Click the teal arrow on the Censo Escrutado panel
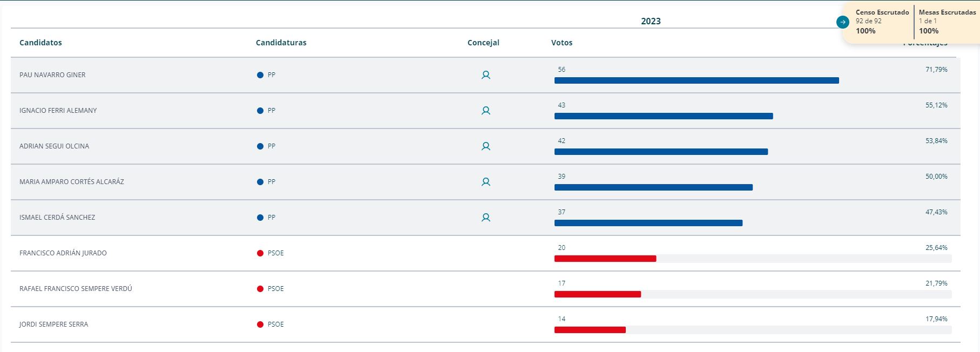980x352 pixels. (842, 22)
